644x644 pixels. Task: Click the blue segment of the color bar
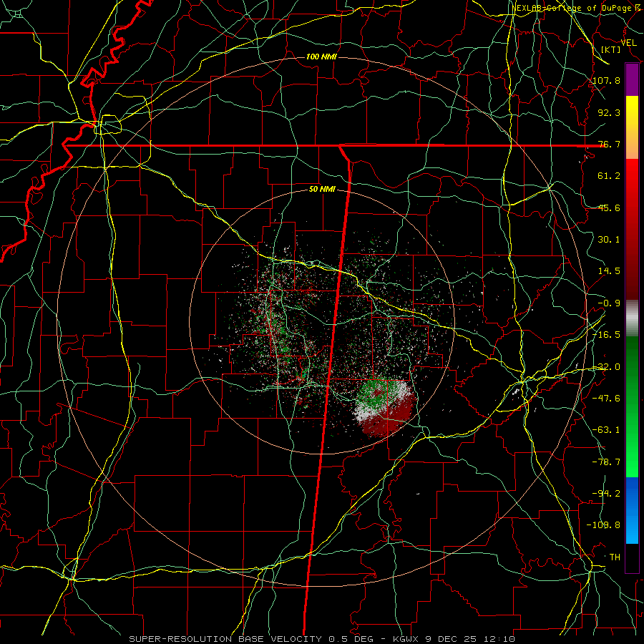tap(632, 510)
